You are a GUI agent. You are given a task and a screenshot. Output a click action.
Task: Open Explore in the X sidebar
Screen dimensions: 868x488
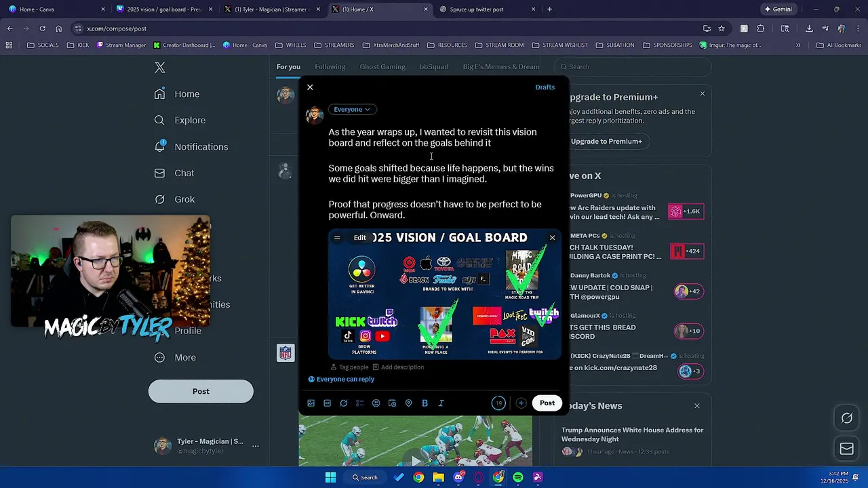point(180,121)
